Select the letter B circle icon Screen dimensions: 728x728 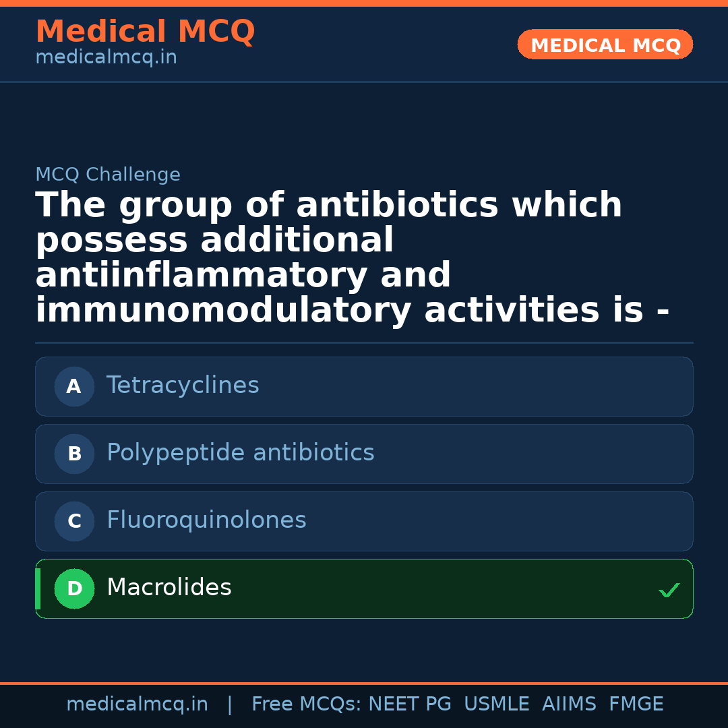[x=74, y=454]
